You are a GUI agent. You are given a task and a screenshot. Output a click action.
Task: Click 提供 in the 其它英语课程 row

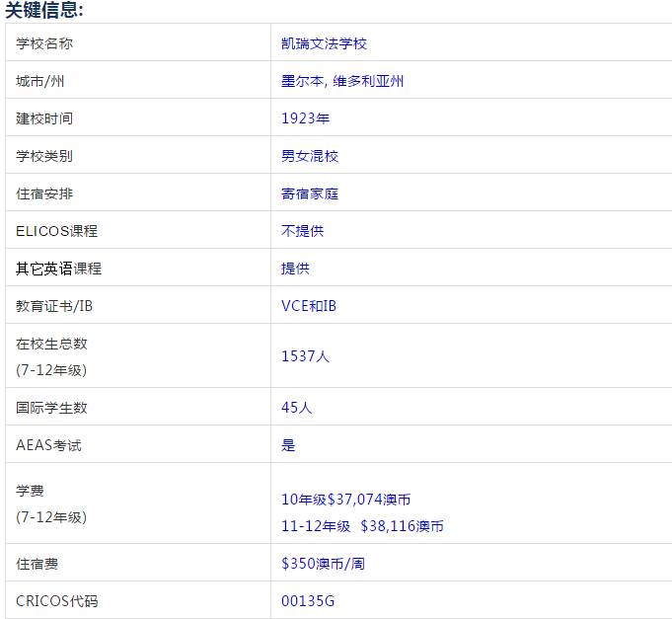[295, 269]
